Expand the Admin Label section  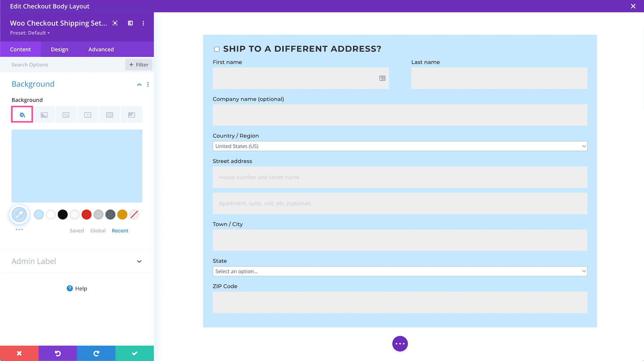coord(139,261)
